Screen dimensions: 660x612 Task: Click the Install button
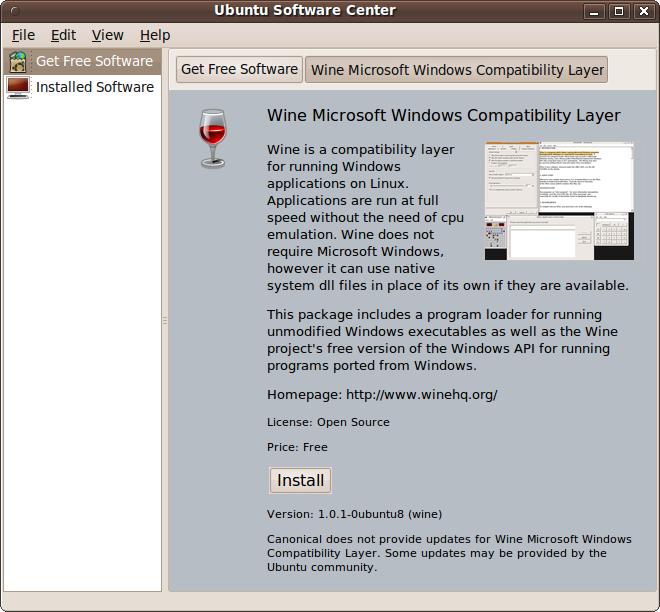click(301, 480)
